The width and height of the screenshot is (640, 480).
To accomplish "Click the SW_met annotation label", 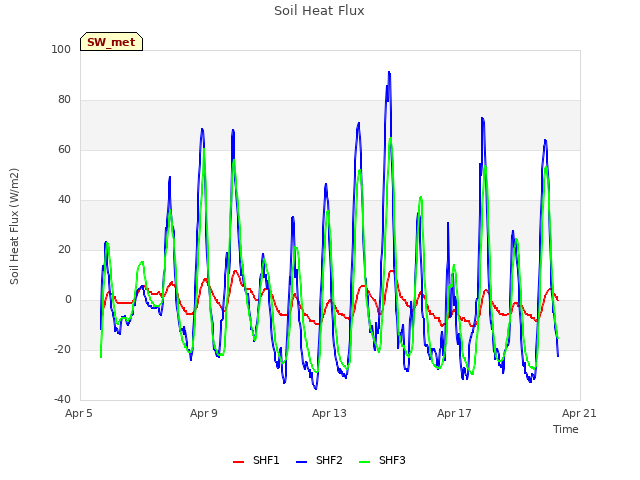I will point(111,42).
